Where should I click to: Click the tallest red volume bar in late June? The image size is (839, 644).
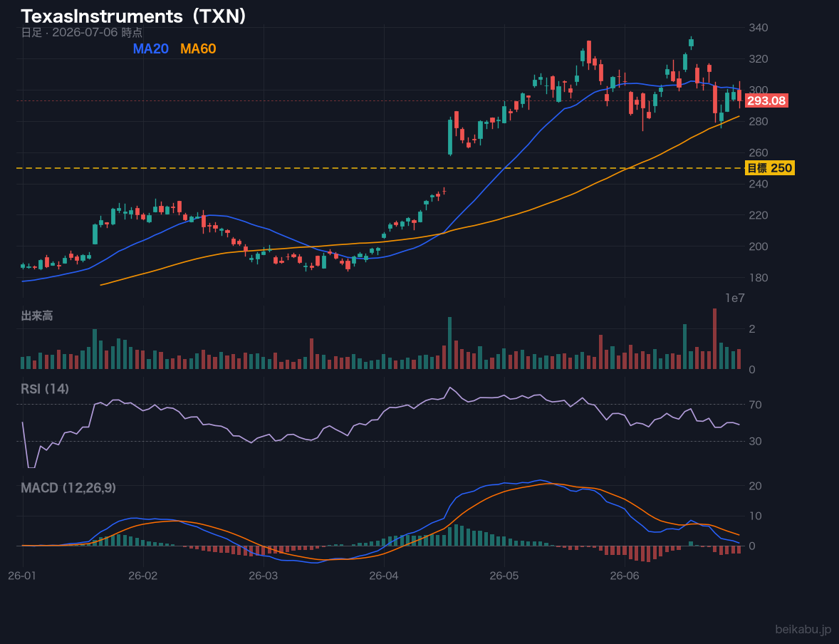714,339
